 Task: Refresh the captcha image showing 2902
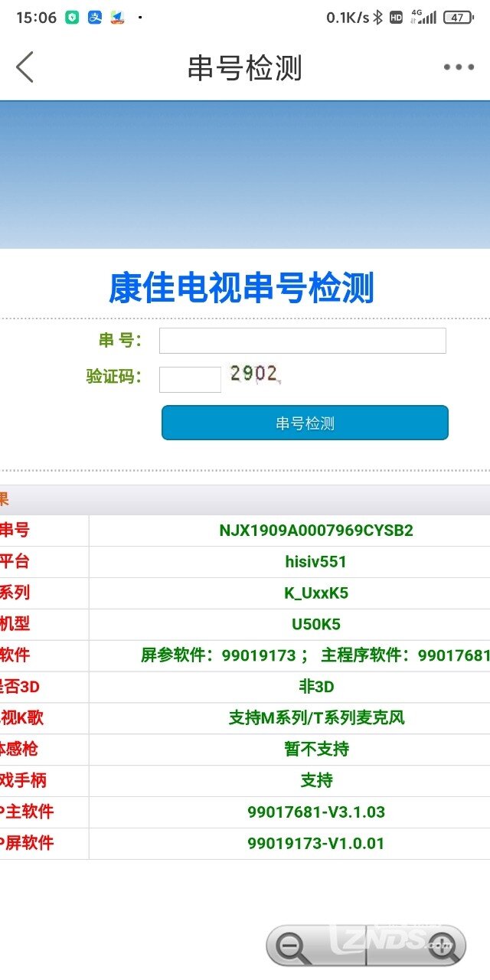tap(254, 374)
